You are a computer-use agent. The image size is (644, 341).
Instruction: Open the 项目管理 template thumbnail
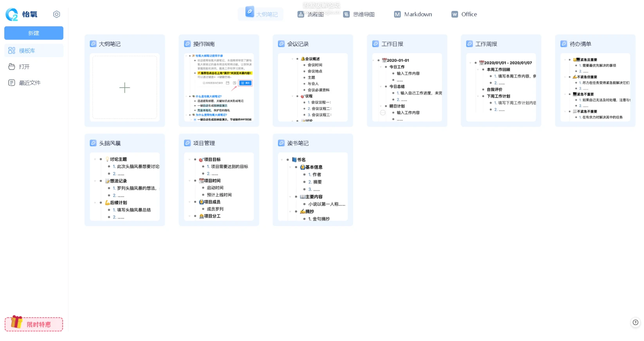point(219,187)
